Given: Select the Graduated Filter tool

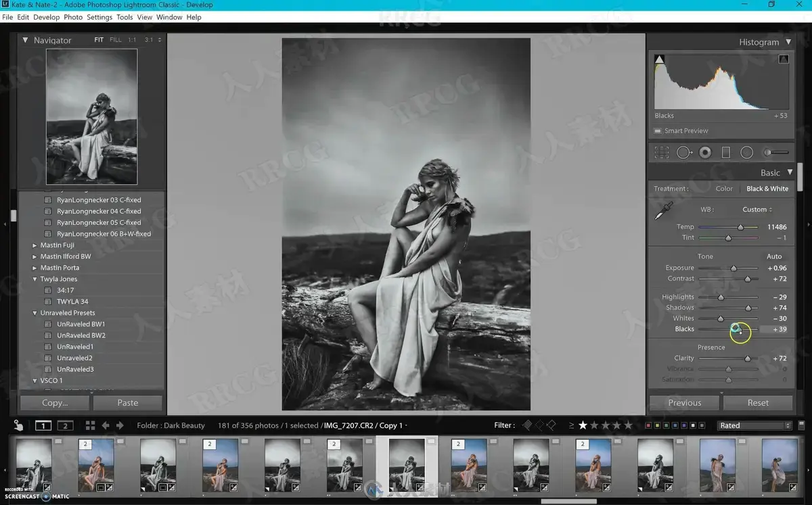Looking at the screenshot, I should tap(726, 153).
